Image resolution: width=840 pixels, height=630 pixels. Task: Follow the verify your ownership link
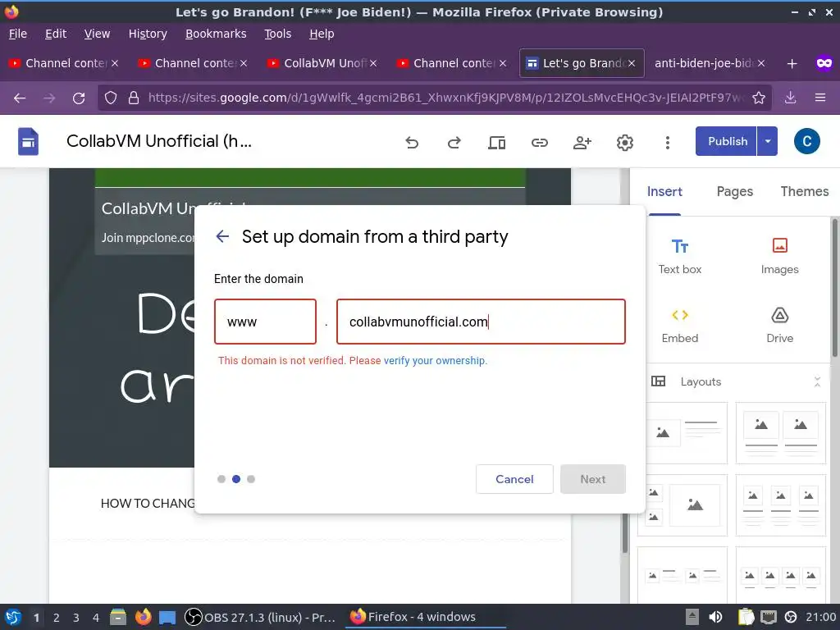435,361
